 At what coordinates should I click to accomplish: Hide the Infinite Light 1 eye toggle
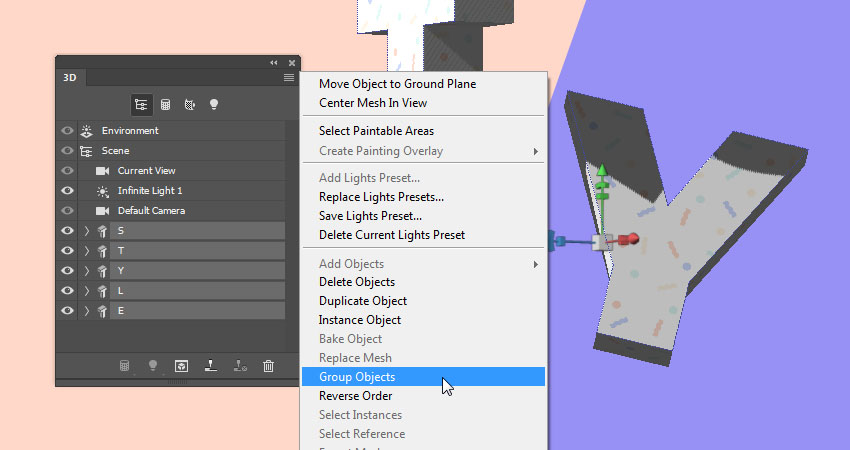[67, 190]
